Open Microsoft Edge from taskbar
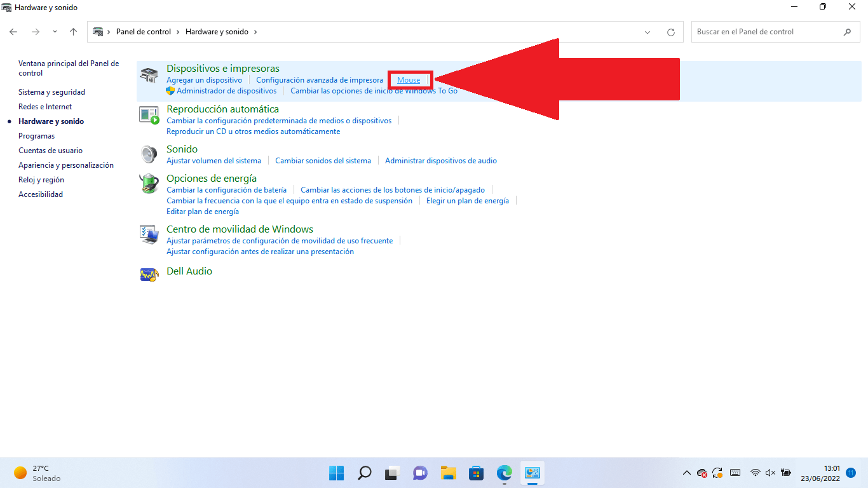Image resolution: width=868 pixels, height=488 pixels. pyautogui.click(x=504, y=473)
